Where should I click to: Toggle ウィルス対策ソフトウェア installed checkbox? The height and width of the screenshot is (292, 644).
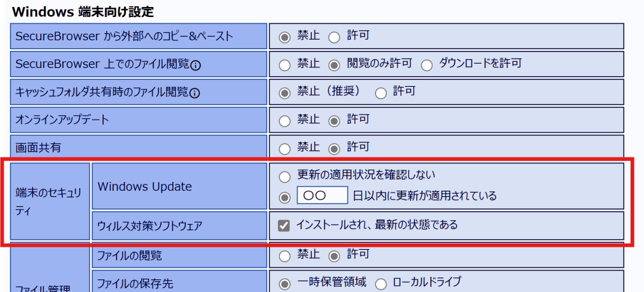284,225
